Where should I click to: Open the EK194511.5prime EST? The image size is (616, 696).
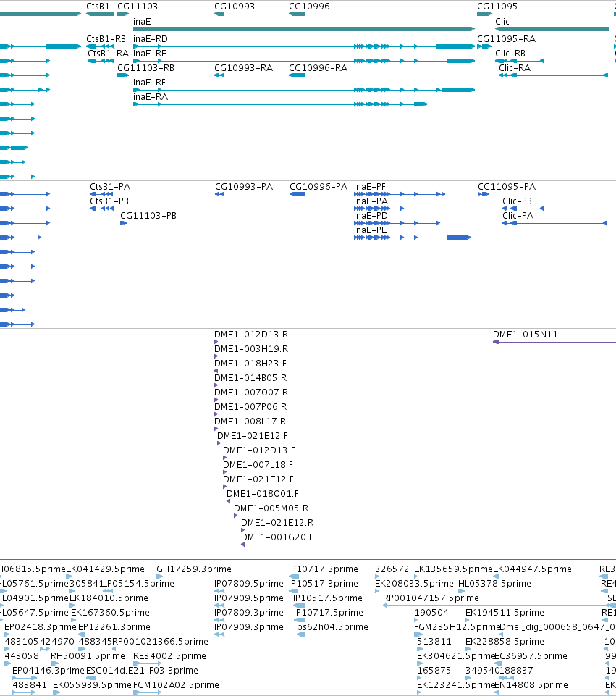pos(468,620)
